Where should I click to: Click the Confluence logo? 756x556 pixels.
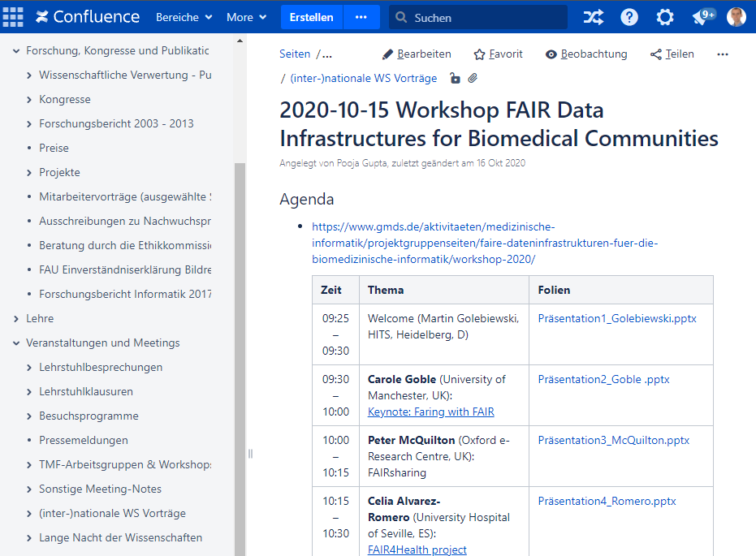(88, 17)
